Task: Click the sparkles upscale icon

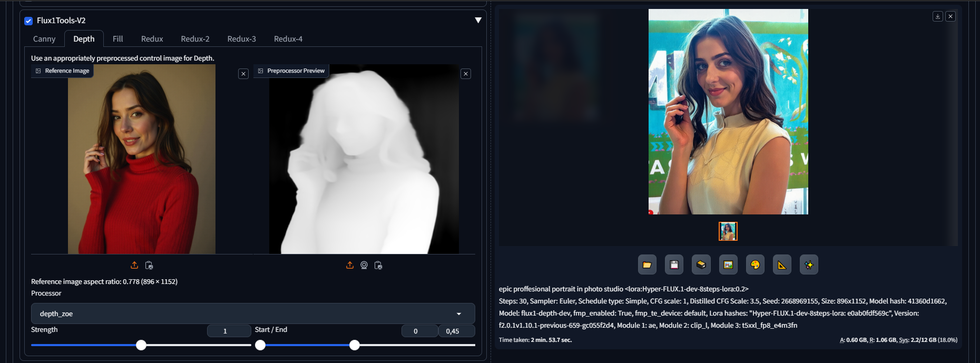Action: coord(809,264)
